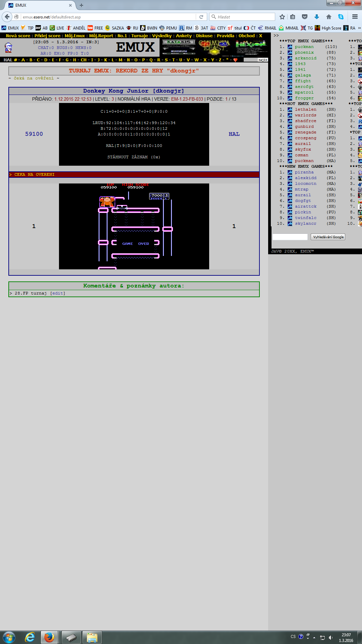Save the page to Pocket
Screen dimensions: 362x644
pyautogui.click(x=305, y=17)
